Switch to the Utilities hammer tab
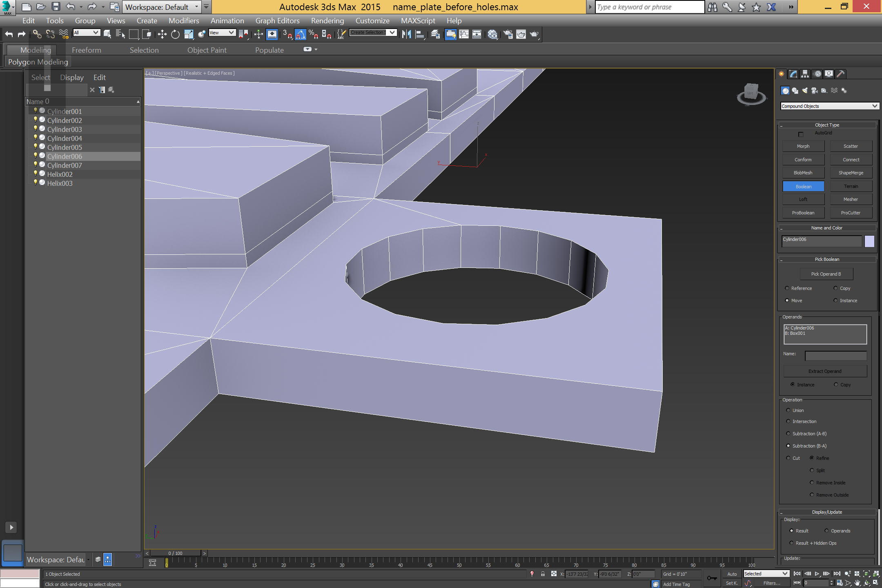The image size is (882, 588). pos(840,74)
